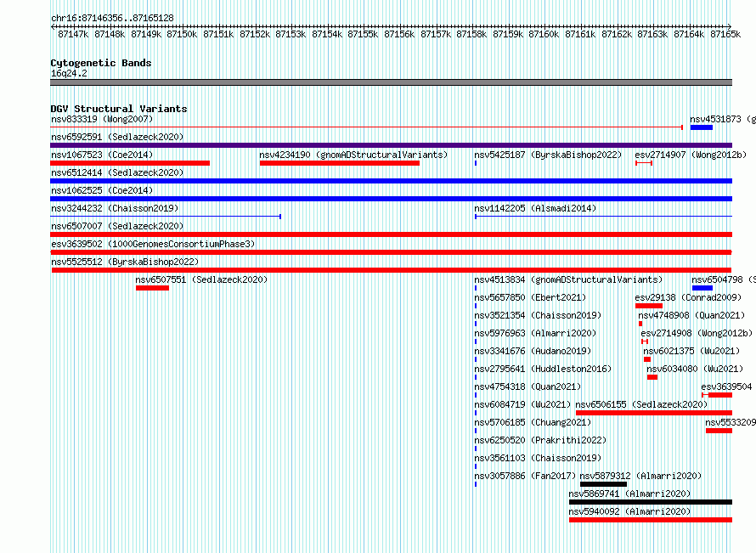Select the red nsv6506155 variant bar
The image size is (756, 553).
654,413
